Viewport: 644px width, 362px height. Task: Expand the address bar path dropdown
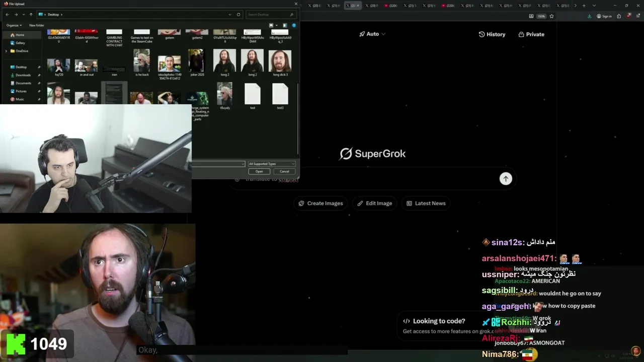(230, 15)
